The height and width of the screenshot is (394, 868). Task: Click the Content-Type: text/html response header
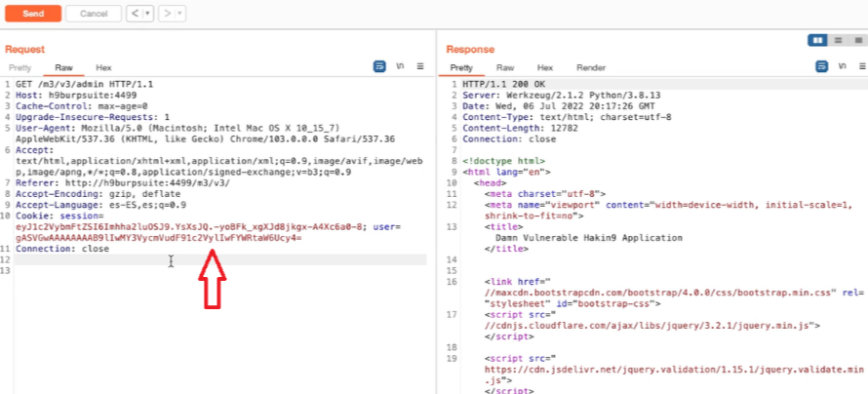567,117
